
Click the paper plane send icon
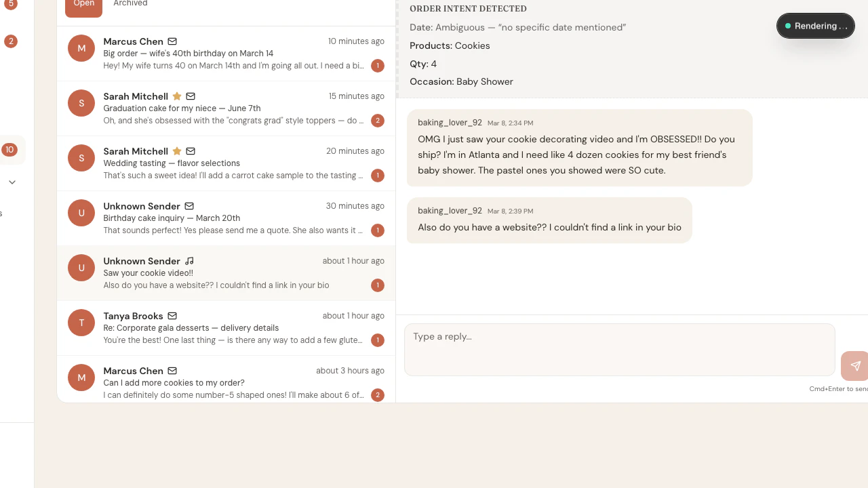pyautogui.click(x=855, y=366)
